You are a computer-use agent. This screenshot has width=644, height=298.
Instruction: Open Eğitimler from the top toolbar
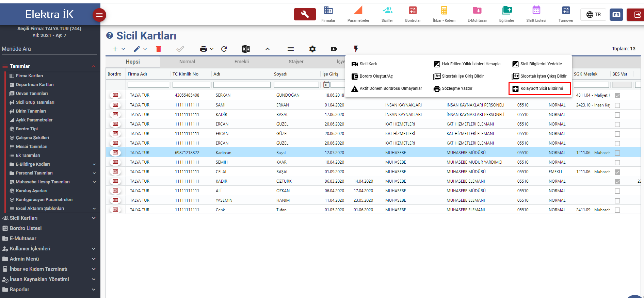coord(506,14)
